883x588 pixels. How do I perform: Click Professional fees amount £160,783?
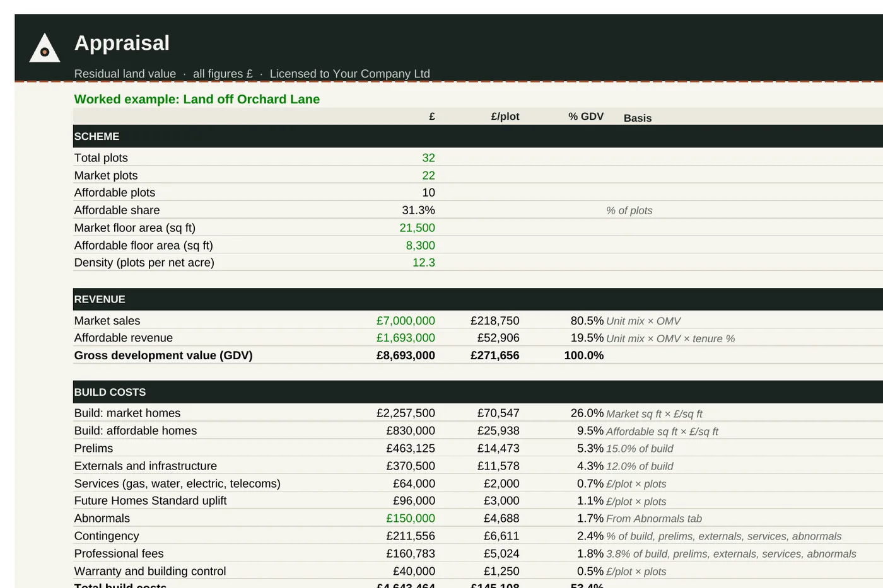point(411,554)
